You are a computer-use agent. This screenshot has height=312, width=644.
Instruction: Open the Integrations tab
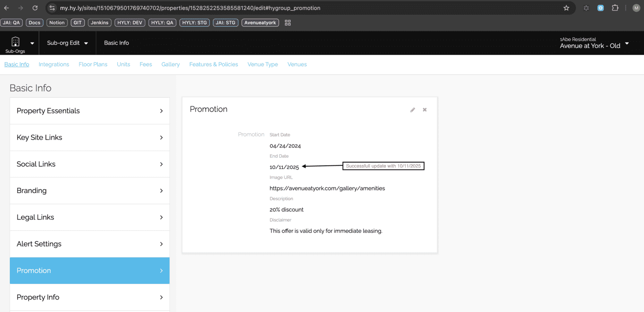click(x=54, y=64)
